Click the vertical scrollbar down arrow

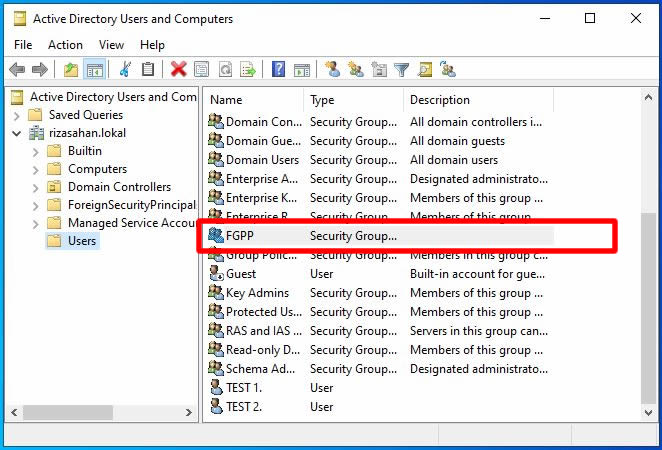648,412
